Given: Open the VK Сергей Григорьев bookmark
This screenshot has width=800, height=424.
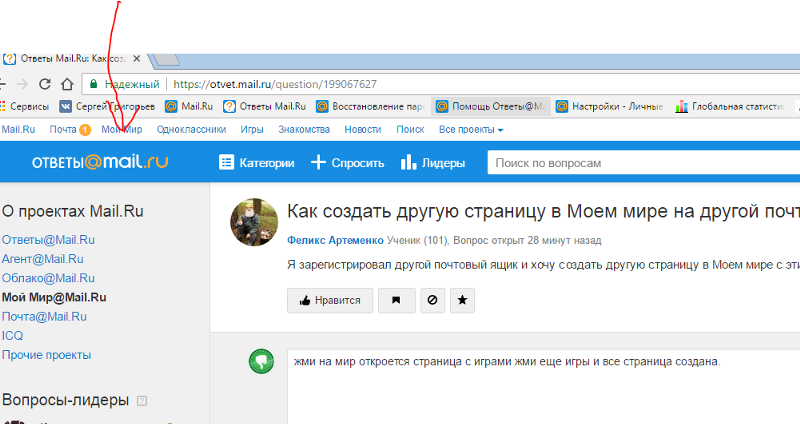Looking at the screenshot, I should pos(107,107).
